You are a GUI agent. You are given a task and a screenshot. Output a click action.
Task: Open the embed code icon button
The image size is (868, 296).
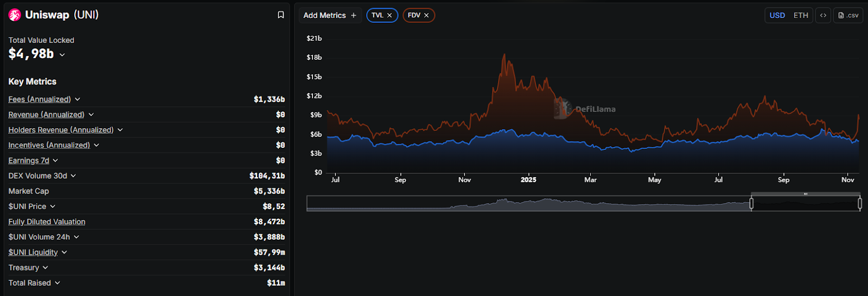point(823,15)
